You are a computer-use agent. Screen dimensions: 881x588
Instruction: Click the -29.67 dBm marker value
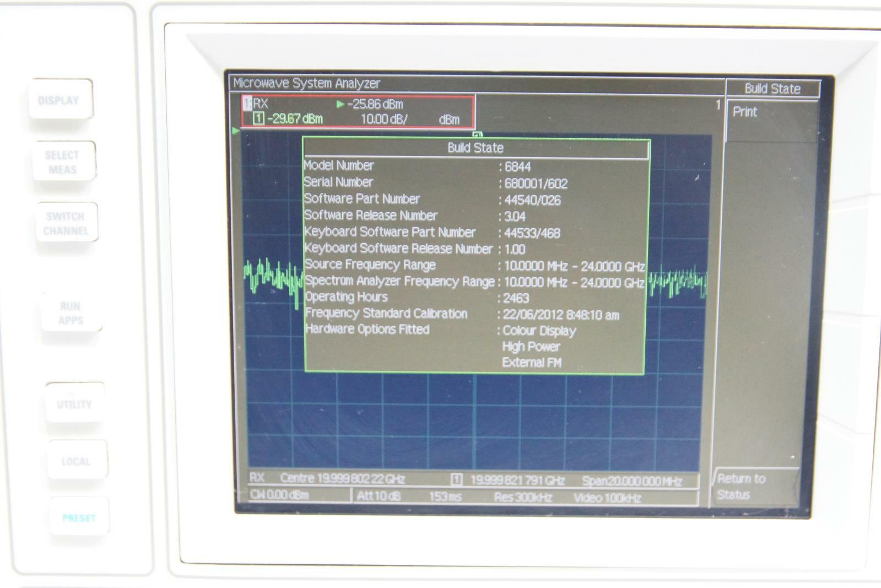coord(295,119)
